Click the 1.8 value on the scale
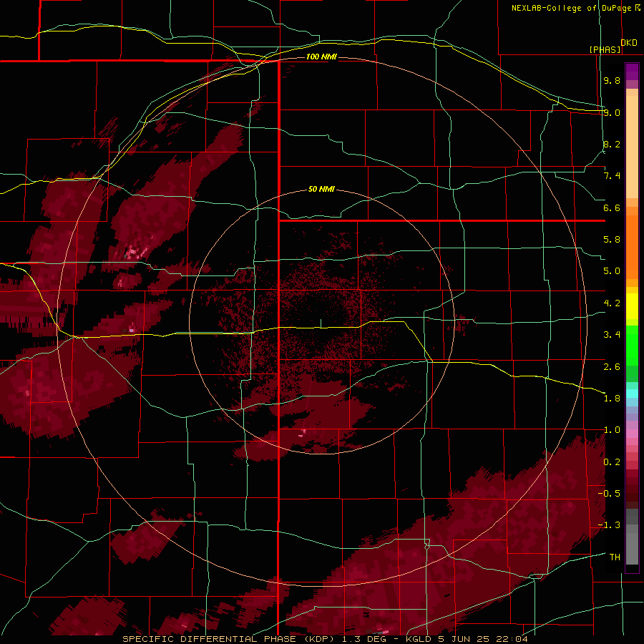Viewport: 644px width, 644px height. [612, 399]
